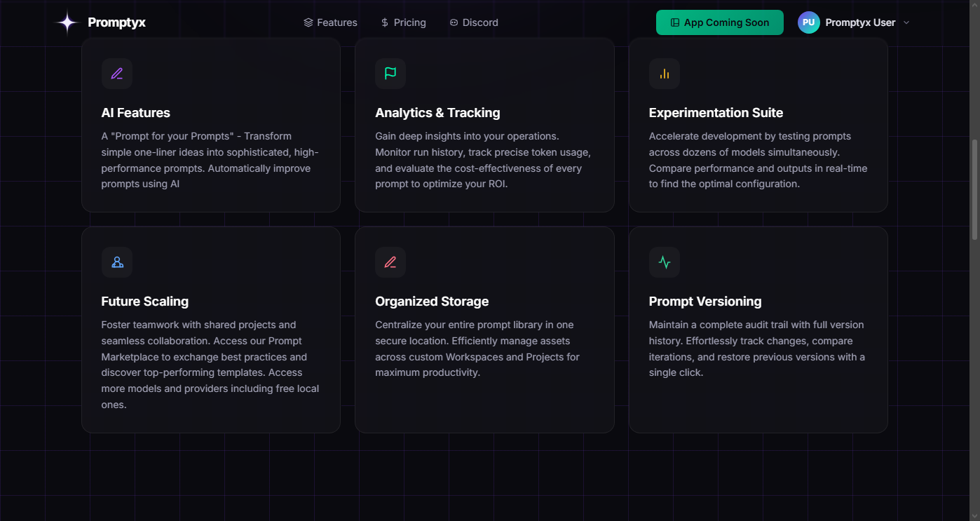Click the AI Features pen icon
Image resolution: width=980 pixels, height=521 pixels.
pos(116,74)
